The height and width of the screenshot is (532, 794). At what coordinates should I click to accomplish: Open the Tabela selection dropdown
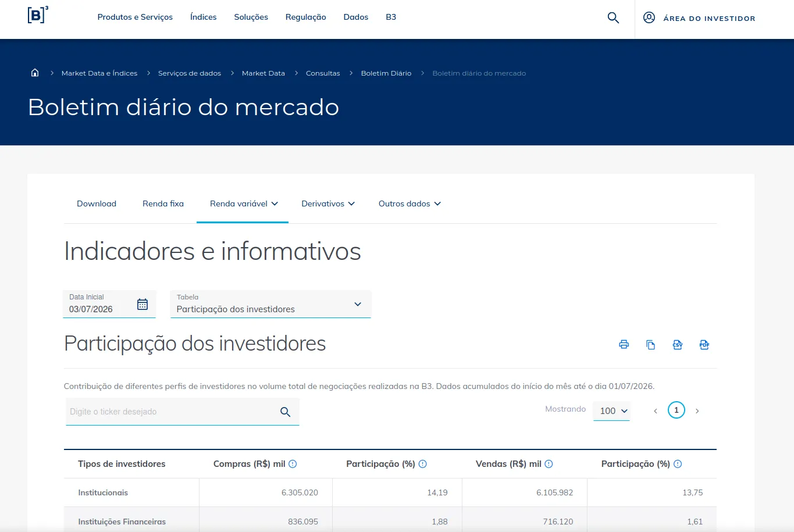[x=270, y=304]
